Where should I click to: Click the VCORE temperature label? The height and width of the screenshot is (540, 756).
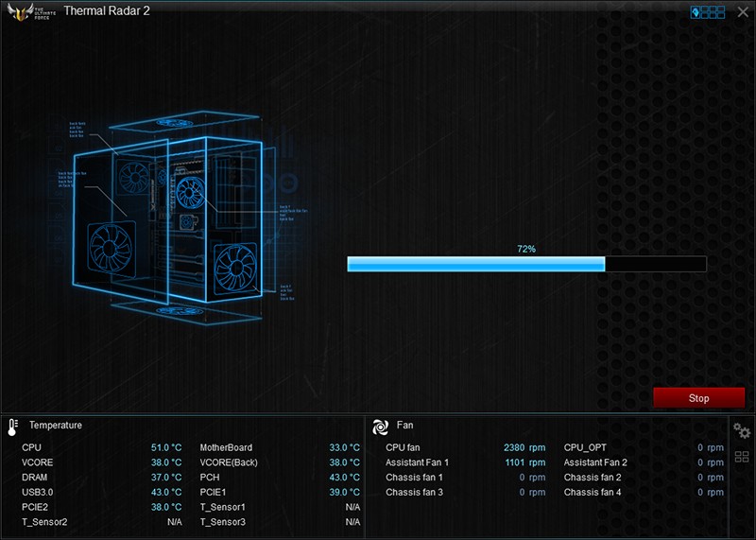pyautogui.click(x=37, y=462)
